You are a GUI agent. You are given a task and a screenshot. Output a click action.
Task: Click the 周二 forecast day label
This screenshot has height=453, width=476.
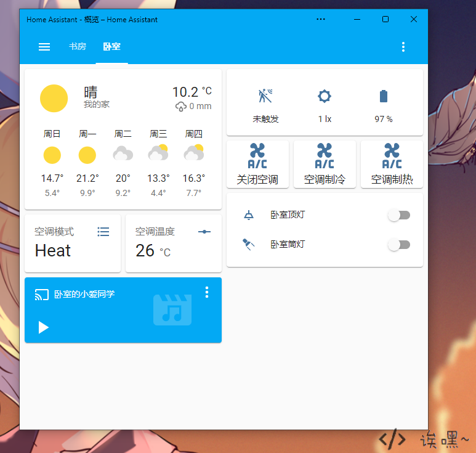tap(123, 134)
